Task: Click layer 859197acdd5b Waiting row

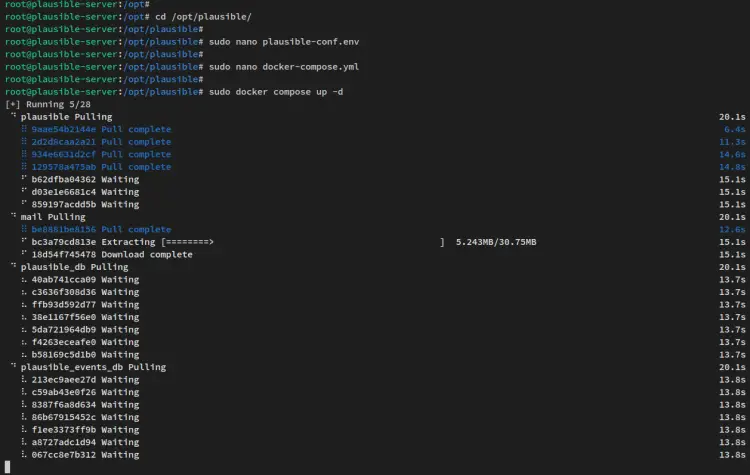Action: pos(85,204)
